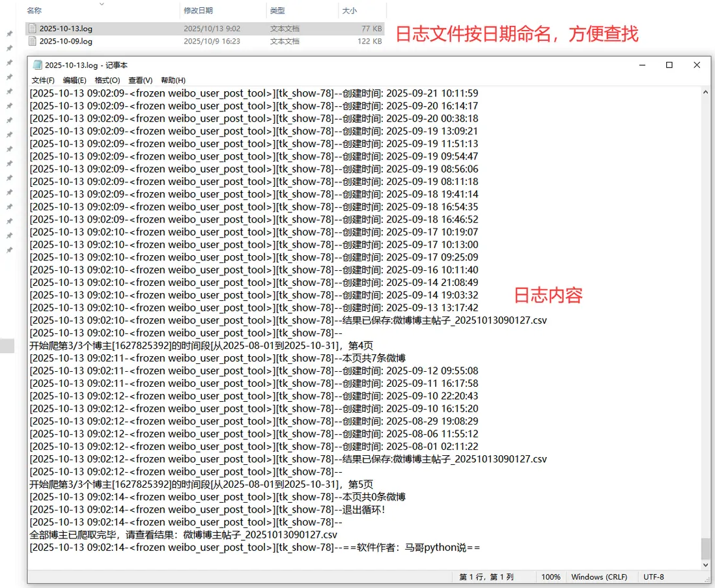This screenshot has width=715, height=588.
Task: Click the 第 1 行, 第 1 列 status bar entry
Action: coord(486,577)
